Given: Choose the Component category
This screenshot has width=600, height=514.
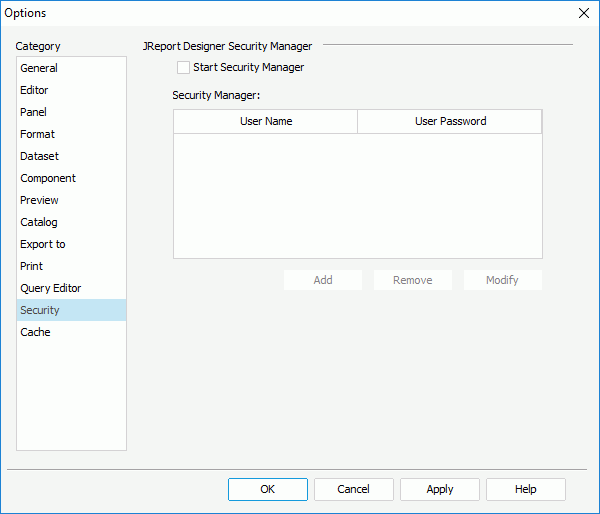Looking at the screenshot, I should [x=71, y=178].
